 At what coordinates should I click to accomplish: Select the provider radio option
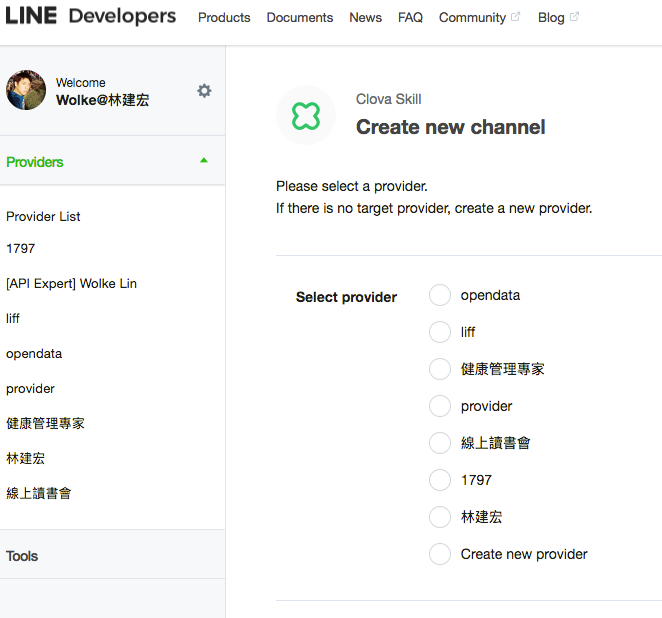click(x=440, y=406)
